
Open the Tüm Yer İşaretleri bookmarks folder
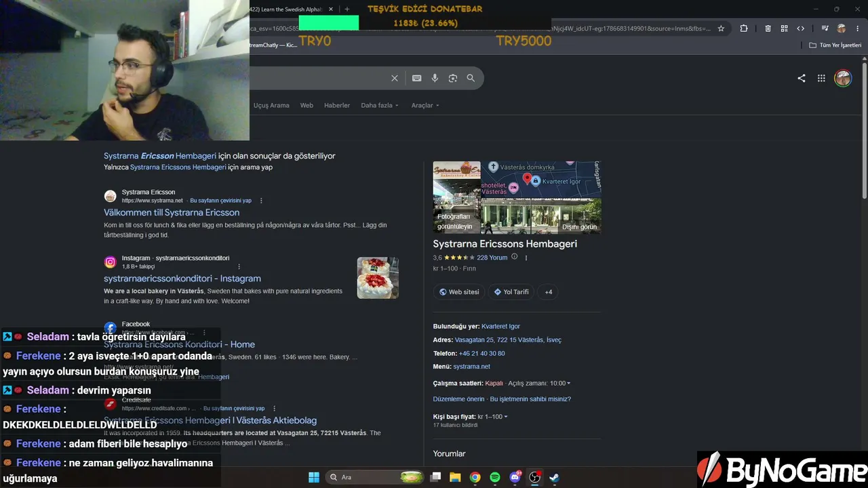tap(835, 45)
